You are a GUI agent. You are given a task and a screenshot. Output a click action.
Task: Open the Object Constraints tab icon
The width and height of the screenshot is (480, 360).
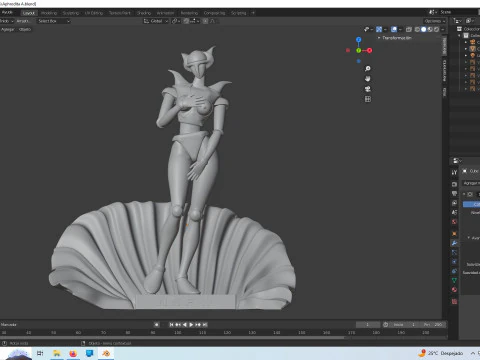454,271
